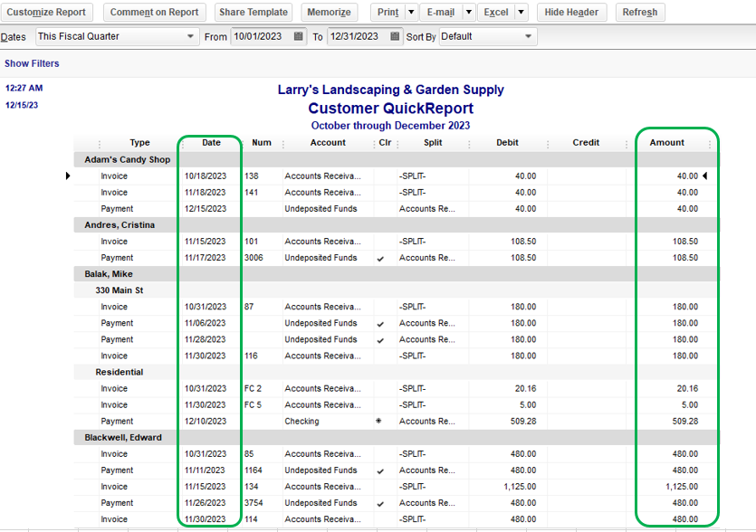Click the 10/18/2023 invoice date

point(206,176)
